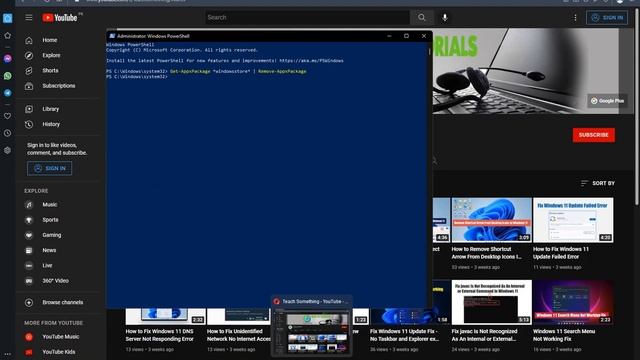Open thumbnail of Remove Shortcut Arrow video
The height and width of the screenshot is (360, 640).
491,220
